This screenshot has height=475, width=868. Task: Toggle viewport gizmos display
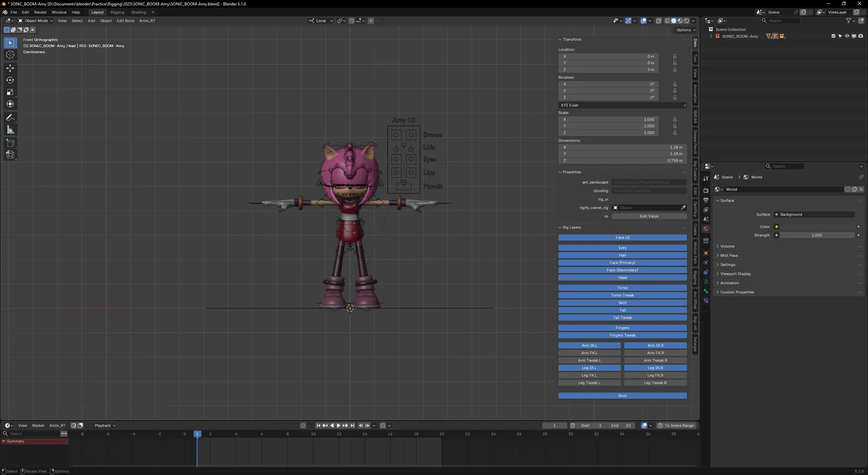point(628,21)
